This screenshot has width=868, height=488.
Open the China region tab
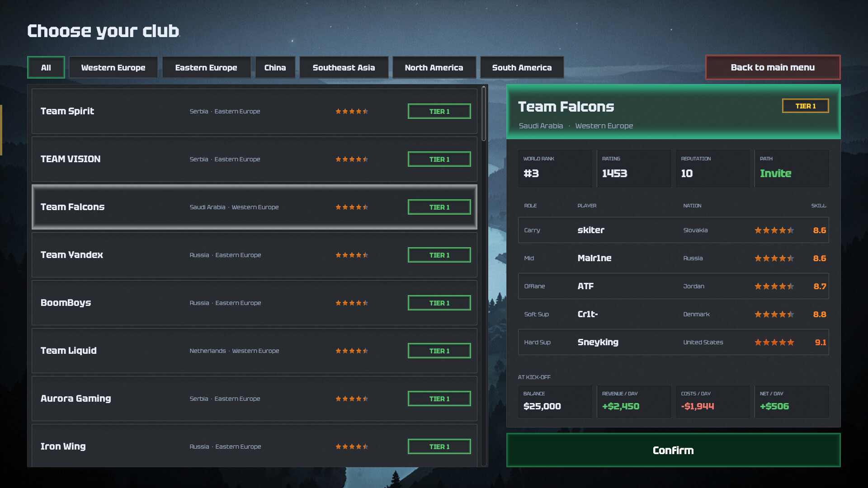275,67
